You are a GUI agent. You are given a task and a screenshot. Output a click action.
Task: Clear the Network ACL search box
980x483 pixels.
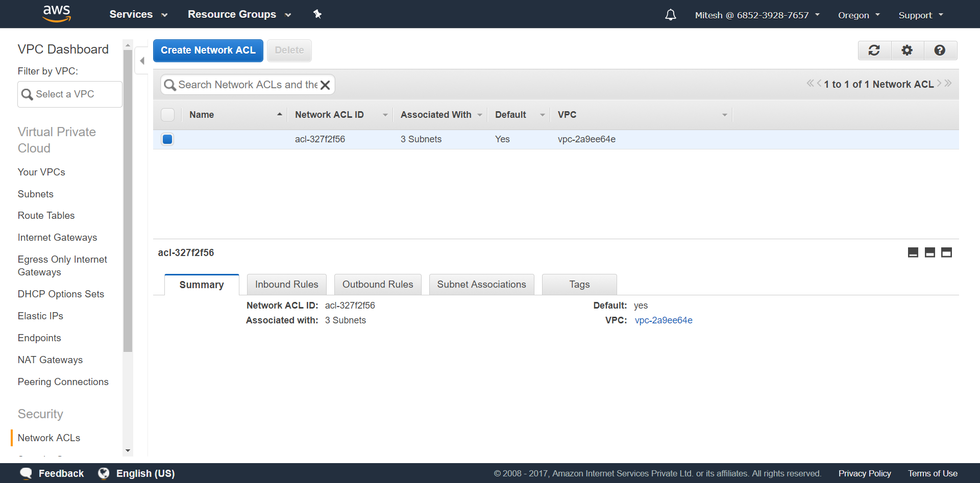pos(325,85)
